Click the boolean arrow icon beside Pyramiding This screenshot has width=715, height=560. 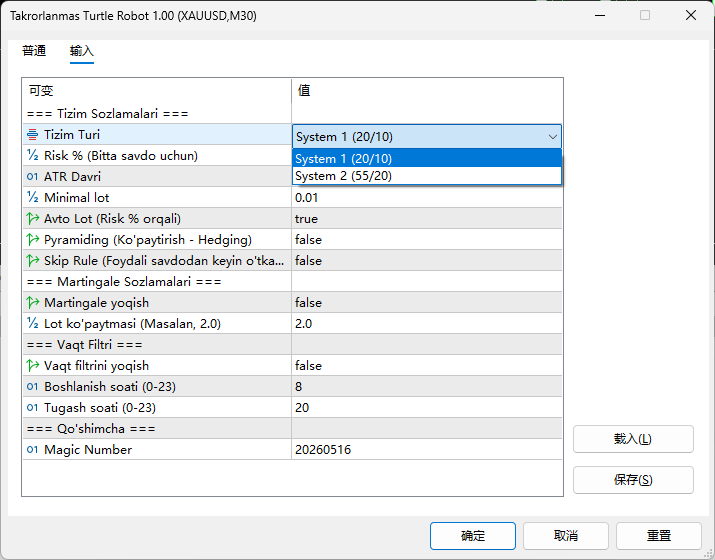point(32,239)
